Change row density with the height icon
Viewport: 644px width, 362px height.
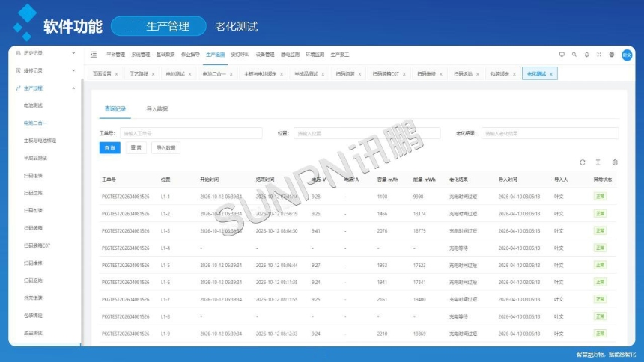tap(598, 162)
